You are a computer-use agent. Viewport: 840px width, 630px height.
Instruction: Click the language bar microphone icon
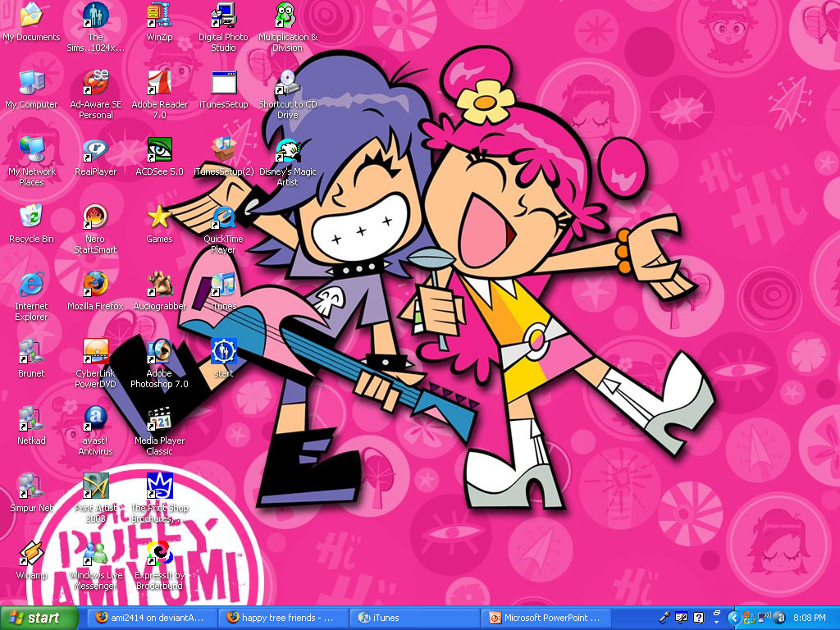pos(664,618)
